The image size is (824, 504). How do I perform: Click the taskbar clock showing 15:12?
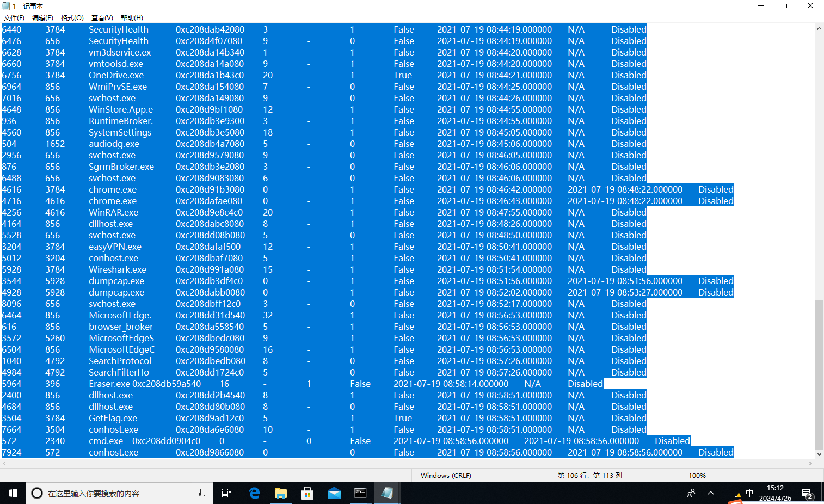pyautogui.click(x=775, y=493)
